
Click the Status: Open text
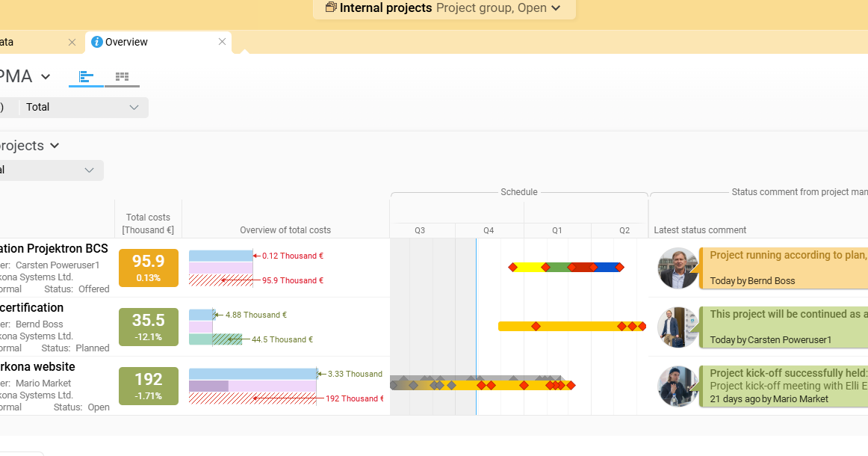(x=81, y=407)
